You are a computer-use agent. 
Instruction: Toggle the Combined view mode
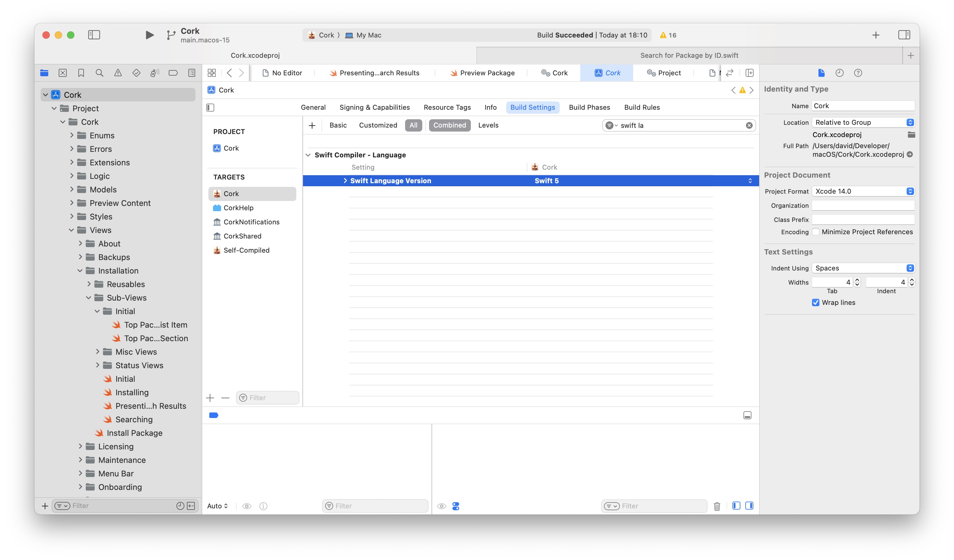tap(449, 125)
